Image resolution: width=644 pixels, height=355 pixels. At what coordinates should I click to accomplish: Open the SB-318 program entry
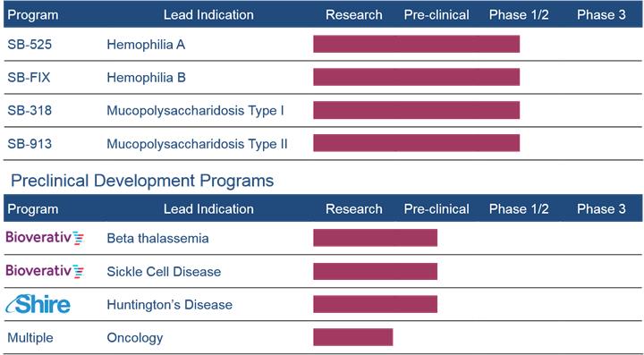(30, 110)
